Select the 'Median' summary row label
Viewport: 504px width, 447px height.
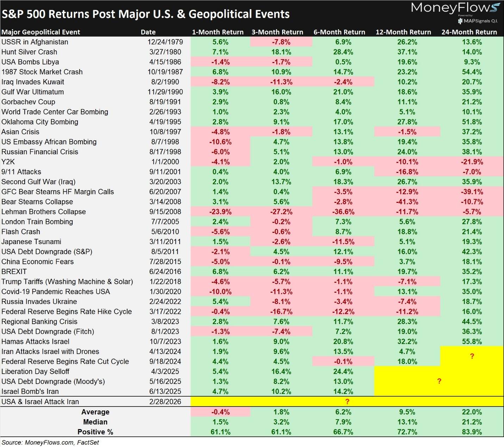pyautogui.click(x=95, y=422)
